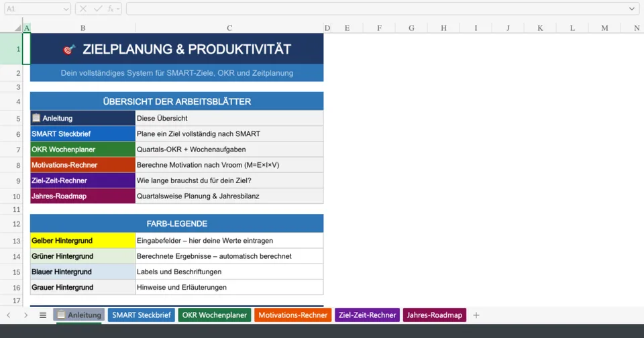Screen dimensions: 644x338
Task: Open the fx function dropdown arrow
Action: pos(118,9)
